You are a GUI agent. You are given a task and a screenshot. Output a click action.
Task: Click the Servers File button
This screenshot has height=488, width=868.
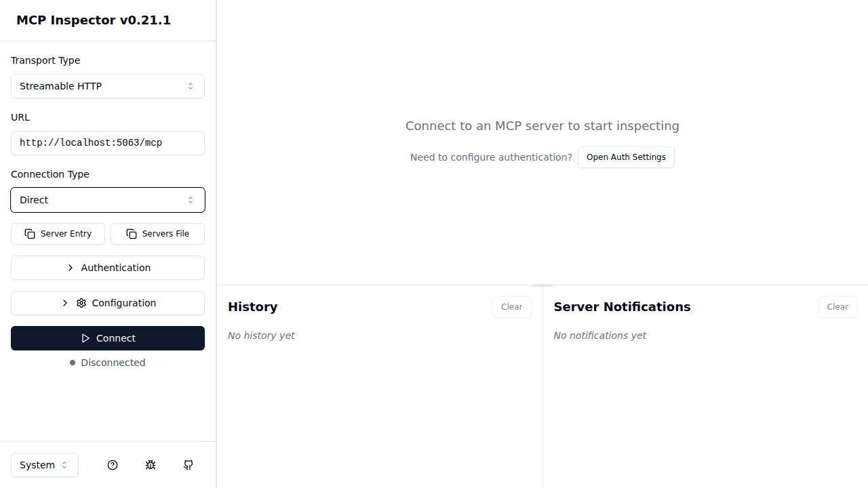157,233
